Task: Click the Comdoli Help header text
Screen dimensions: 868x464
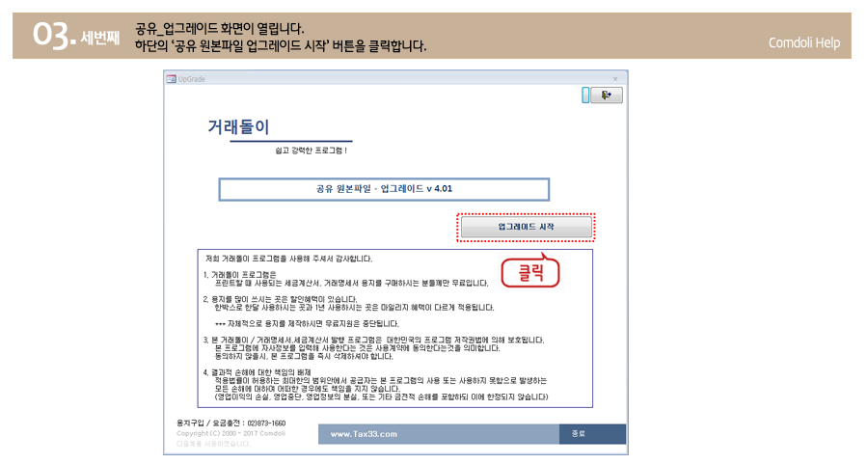Action: click(803, 42)
